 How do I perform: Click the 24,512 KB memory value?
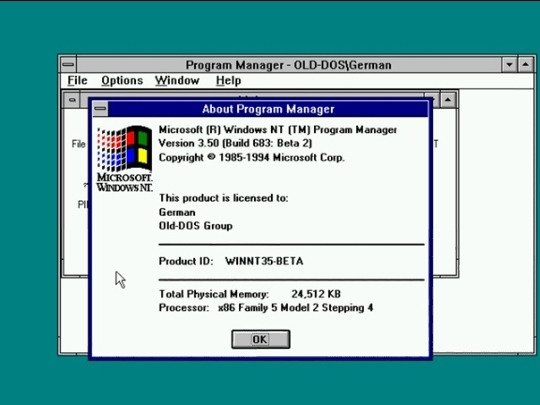coord(316,294)
